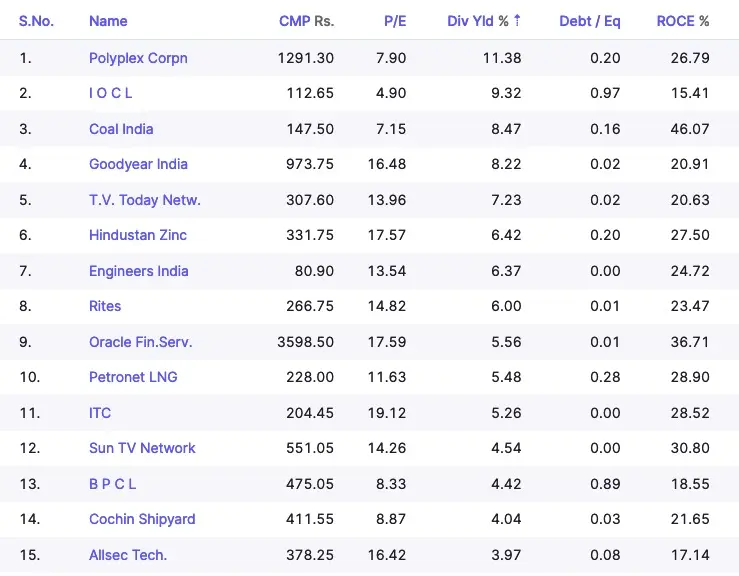Sort by CMP Rs. column header
Viewport: 739px width, 576px height.
tap(306, 21)
